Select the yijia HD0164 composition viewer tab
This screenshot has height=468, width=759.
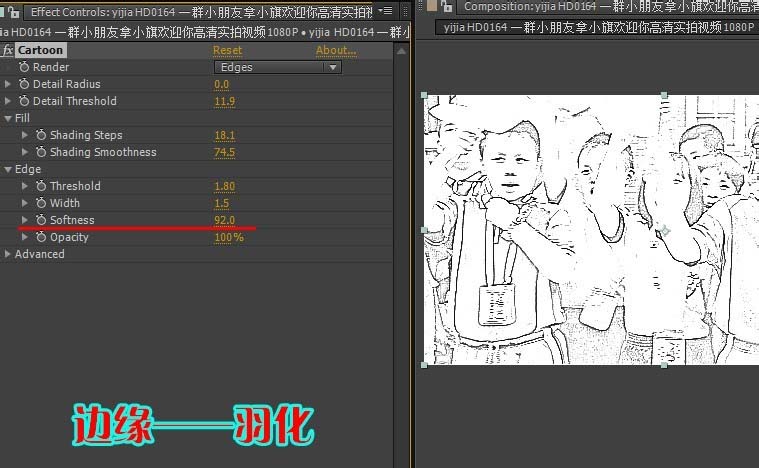click(598, 27)
